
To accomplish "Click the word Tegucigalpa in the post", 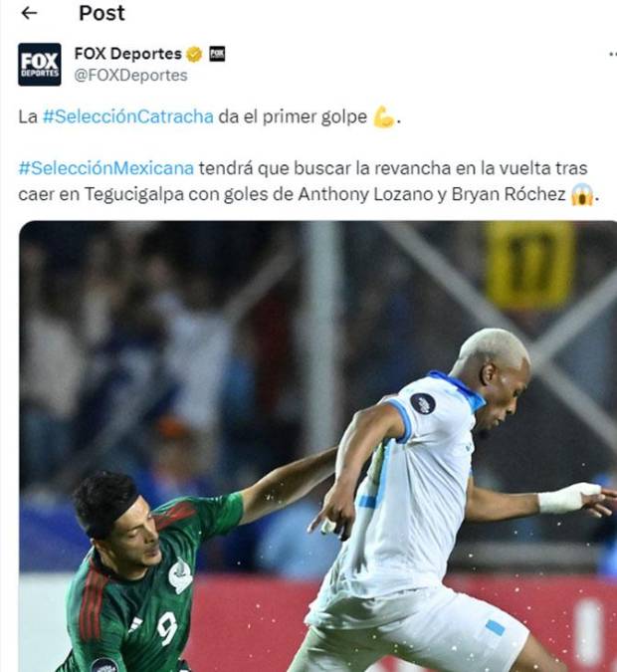I will pyautogui.click(x=133, y=194).
